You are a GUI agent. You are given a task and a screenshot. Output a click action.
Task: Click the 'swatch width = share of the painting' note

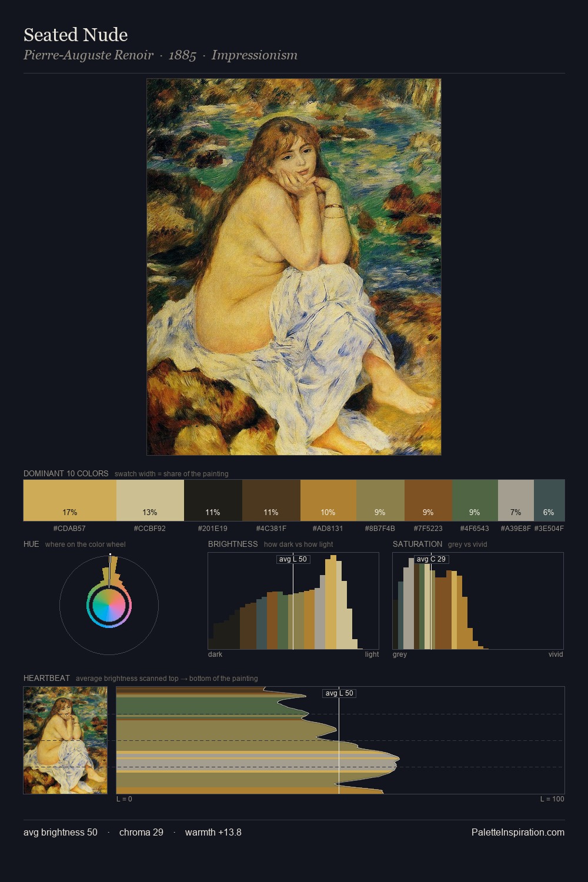pyautogui.click(x=172, y=474)
